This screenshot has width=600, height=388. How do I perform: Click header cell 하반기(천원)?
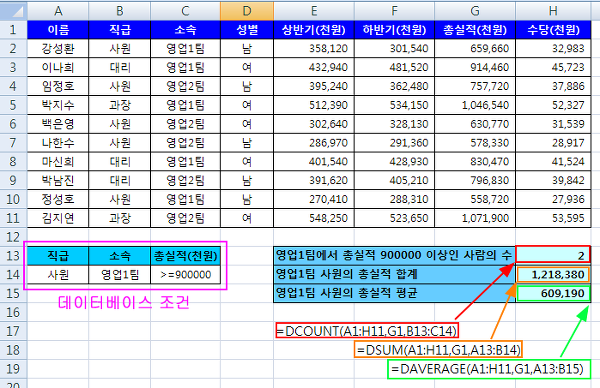coord(395,30)
